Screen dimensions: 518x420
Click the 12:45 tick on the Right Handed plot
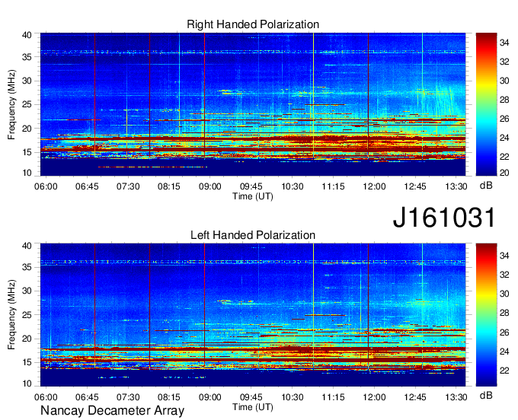415,186
